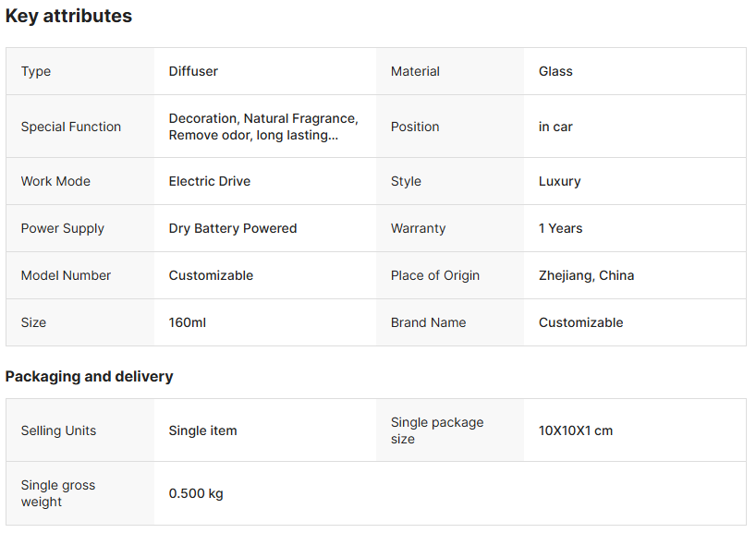Click the Special Function label
This screenshot has width=756, height=533.
tap(71, 127)
